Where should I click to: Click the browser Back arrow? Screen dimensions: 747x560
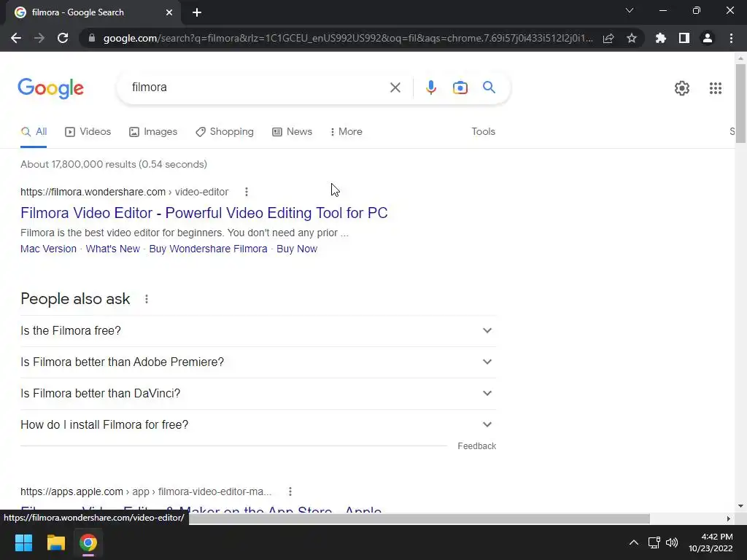(16, 38)
